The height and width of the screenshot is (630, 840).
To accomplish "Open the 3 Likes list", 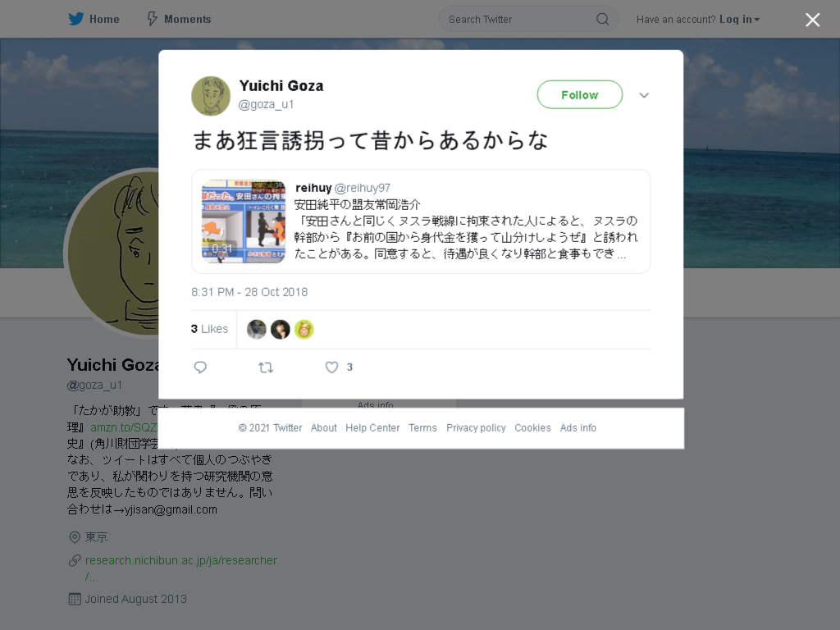I will (x=209, y=329).
